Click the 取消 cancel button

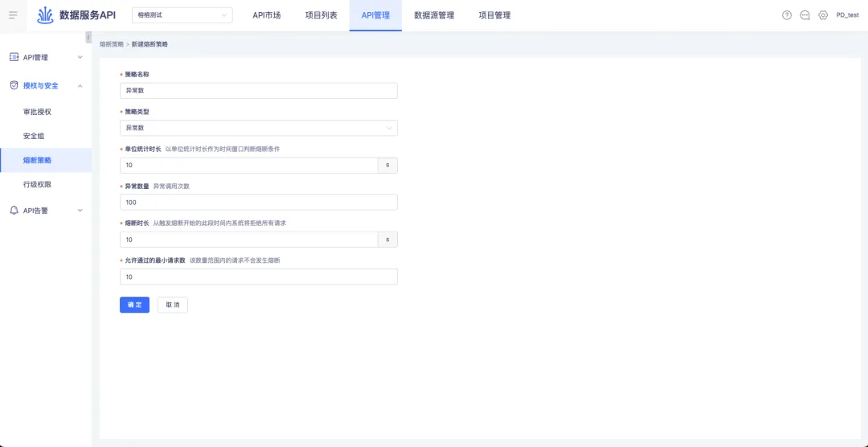[173, 306]
